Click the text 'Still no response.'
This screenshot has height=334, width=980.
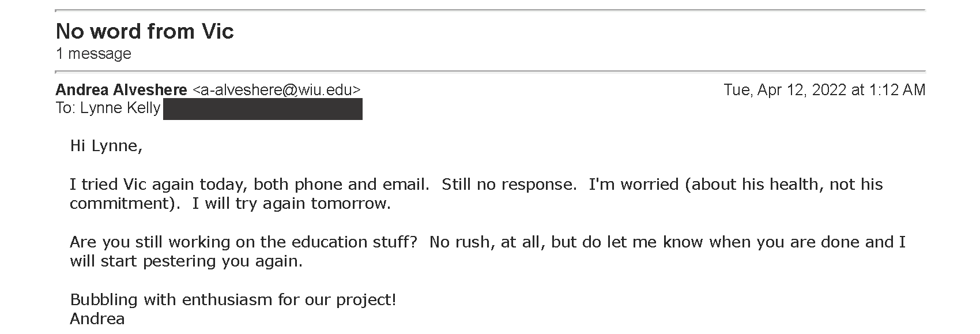pyautogui.click(x=509, y=185)
